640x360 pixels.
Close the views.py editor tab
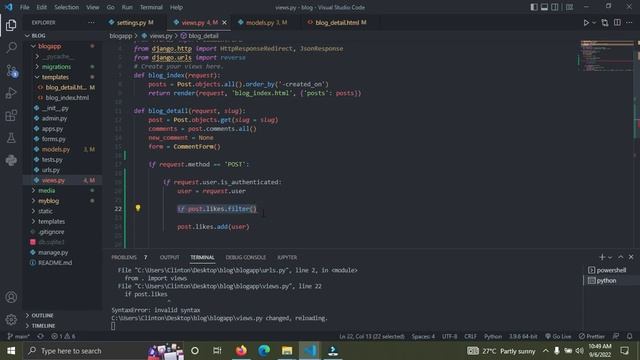[224, 23]
